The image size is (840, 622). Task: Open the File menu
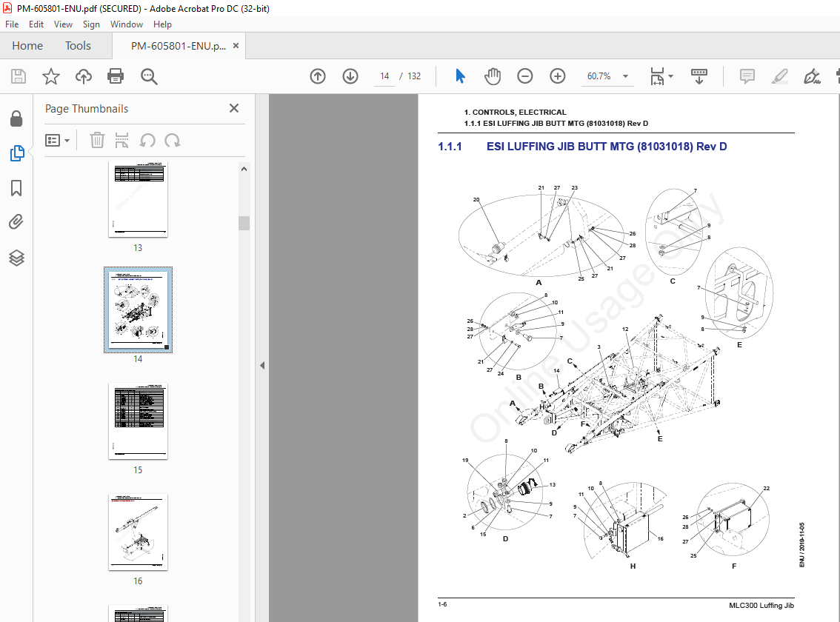pyautogui.click(x=12, y=24)
